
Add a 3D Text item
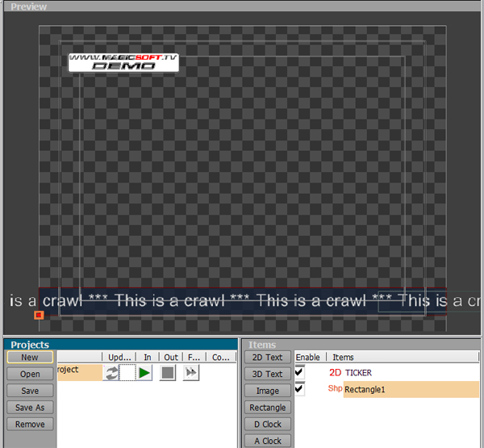pos(268,374)
